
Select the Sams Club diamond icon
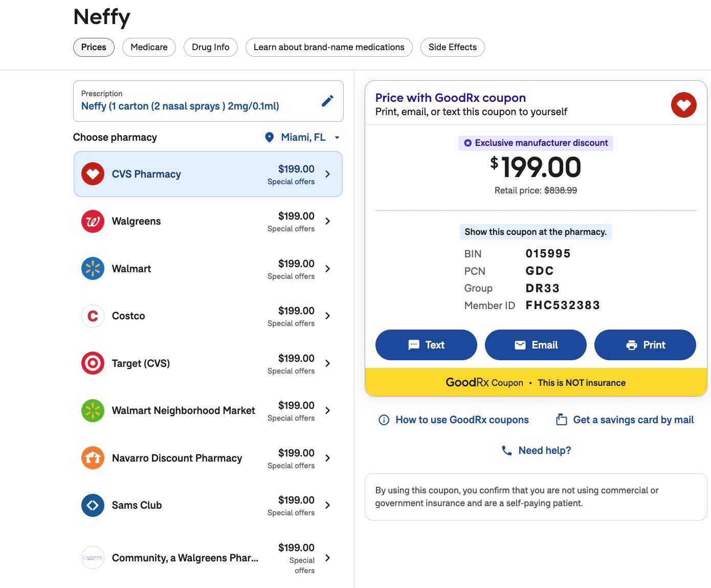pyautogui.click(x=93, y=505)
